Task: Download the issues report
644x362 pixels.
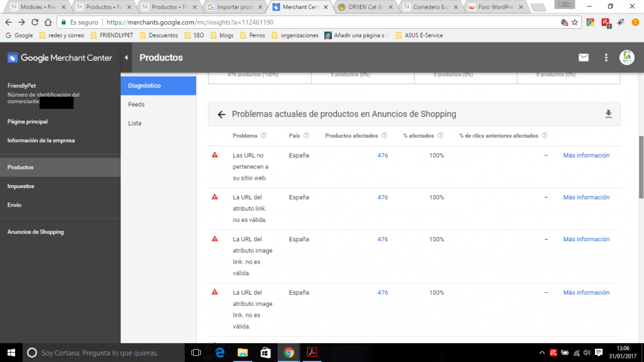Action: [608, 114]
